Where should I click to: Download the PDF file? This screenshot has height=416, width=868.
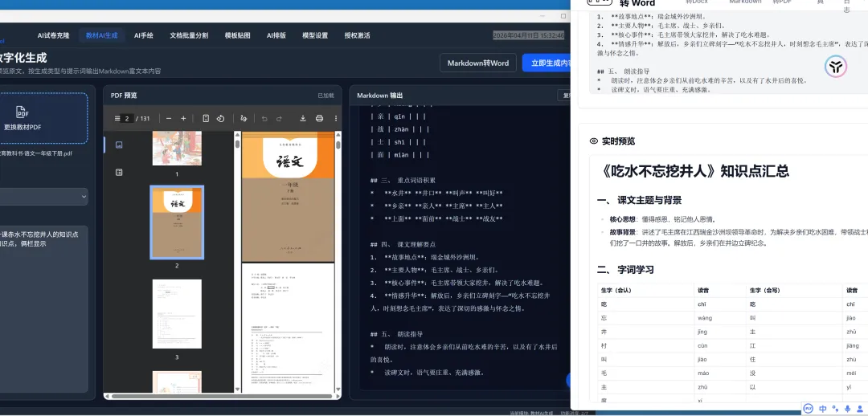(303, 118)
